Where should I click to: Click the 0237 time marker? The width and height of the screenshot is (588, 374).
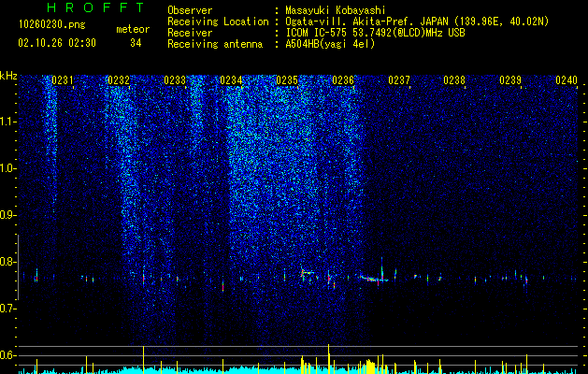coord(399,80)
